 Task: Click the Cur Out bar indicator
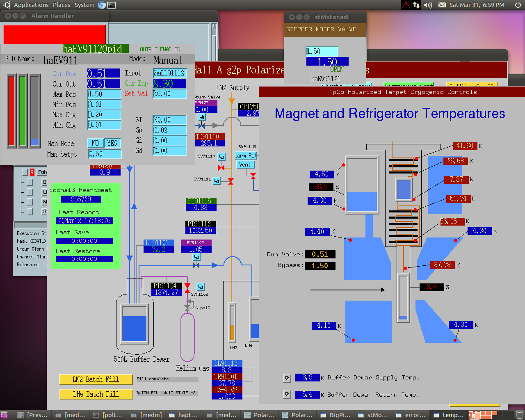pos(35,111)
